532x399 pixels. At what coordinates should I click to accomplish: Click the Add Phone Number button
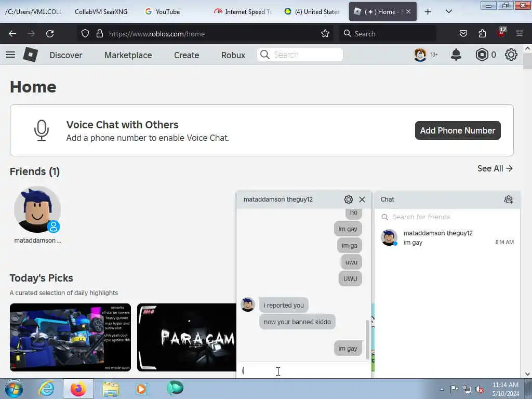(458, 130)
